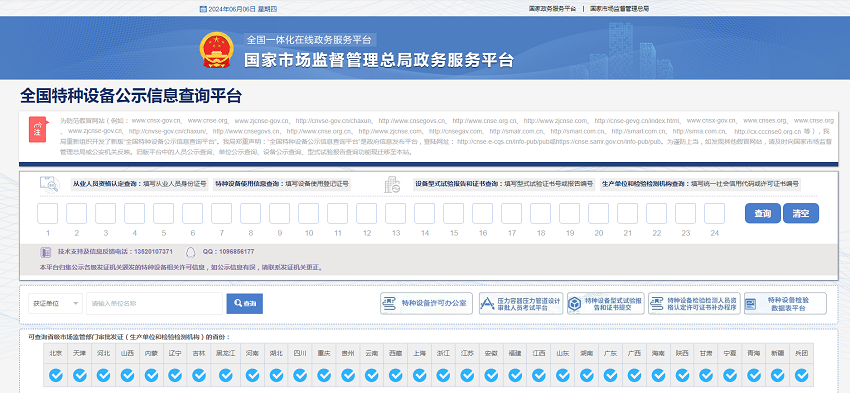Open 特种设备检验检测人员资格认定 platform button
The width and height of the screenshot is (850, 393).
(694, 303)
